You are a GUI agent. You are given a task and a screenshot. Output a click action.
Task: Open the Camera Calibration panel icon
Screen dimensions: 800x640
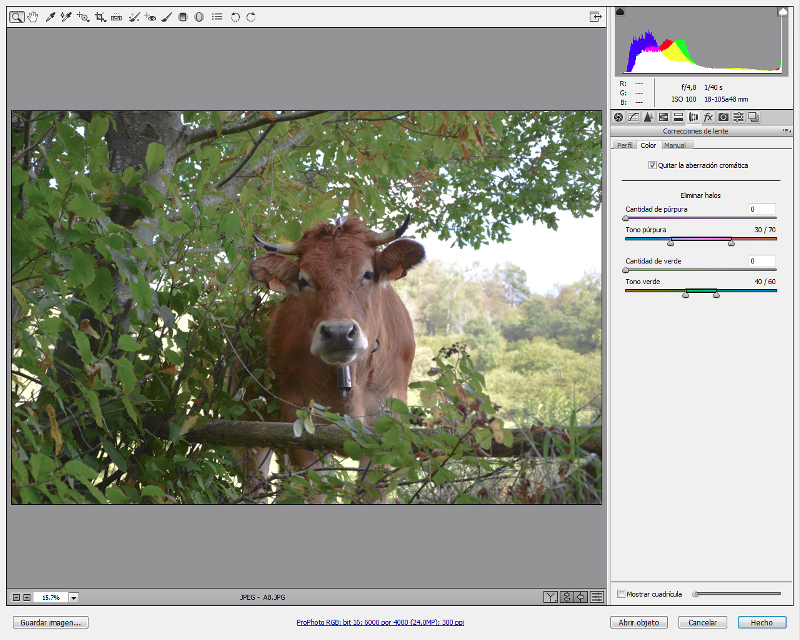(x=723, y=117)
